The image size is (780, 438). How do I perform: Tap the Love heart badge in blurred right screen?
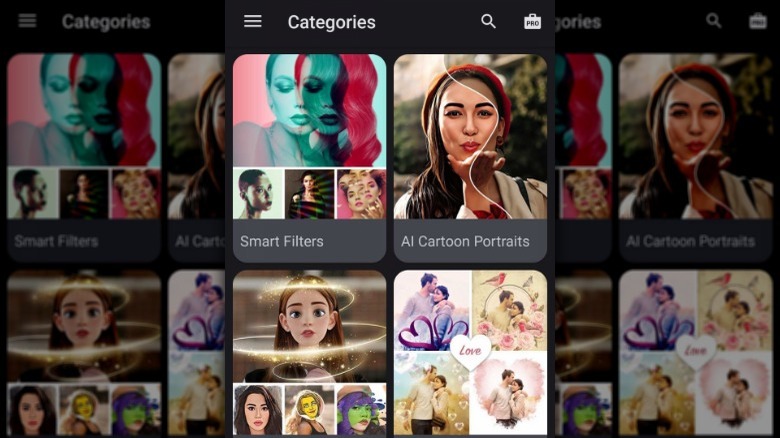695,351
